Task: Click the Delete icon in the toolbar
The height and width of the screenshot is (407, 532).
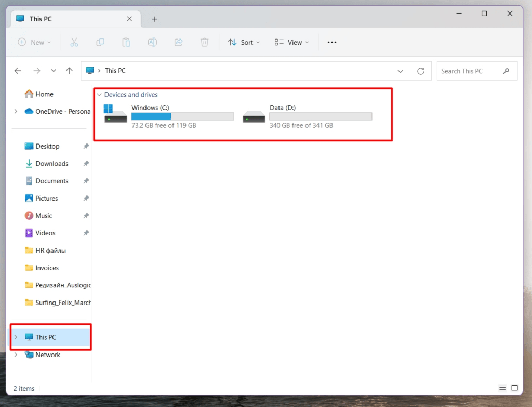Action: (204, 42)
